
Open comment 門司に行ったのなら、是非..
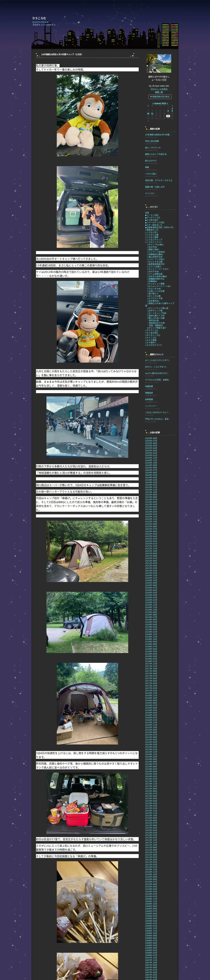tap(157, 419)
